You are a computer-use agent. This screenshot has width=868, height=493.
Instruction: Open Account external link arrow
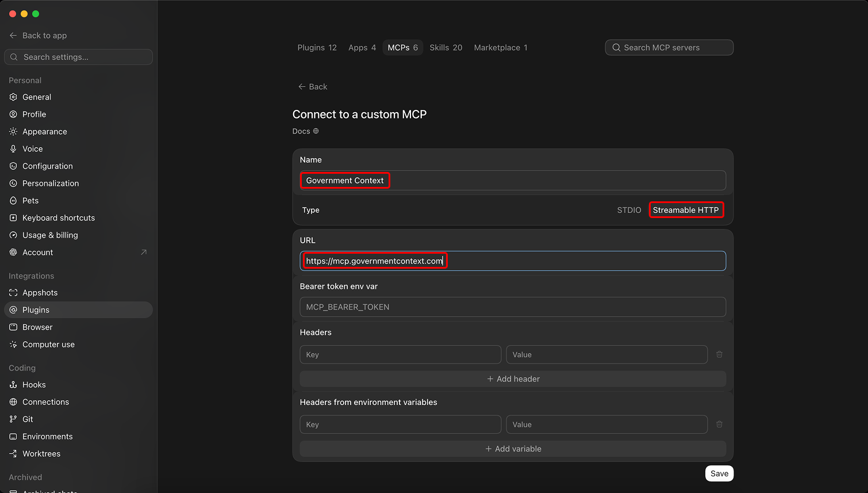point(144,253)
